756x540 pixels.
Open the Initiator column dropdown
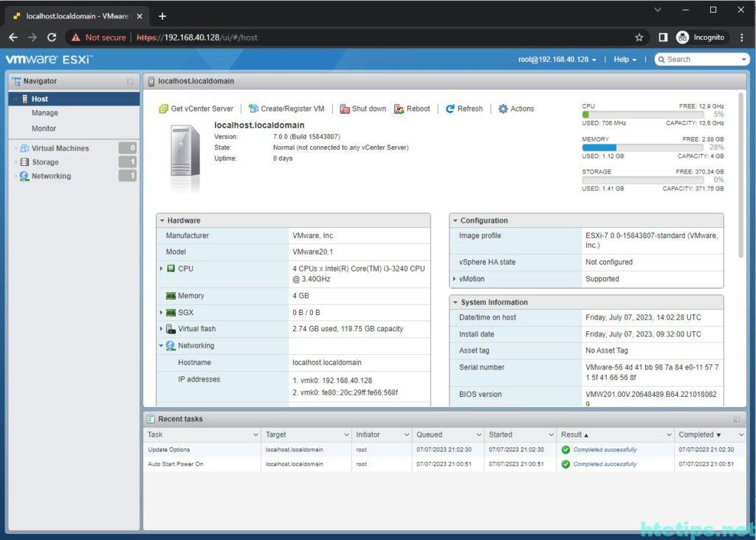tap(407, 435)
